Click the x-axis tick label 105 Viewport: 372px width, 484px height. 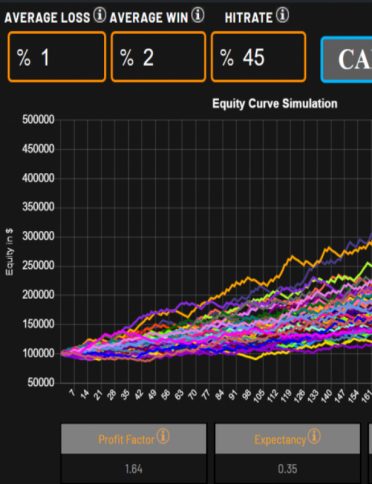click(258, 396)
